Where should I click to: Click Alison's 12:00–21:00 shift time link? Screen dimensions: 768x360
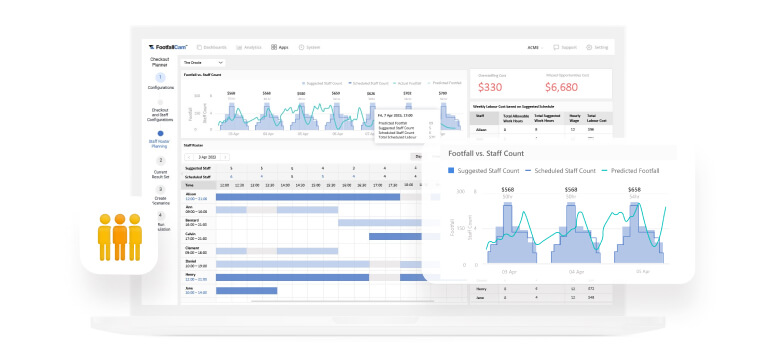pyautogui.click(x=196, y=199)
